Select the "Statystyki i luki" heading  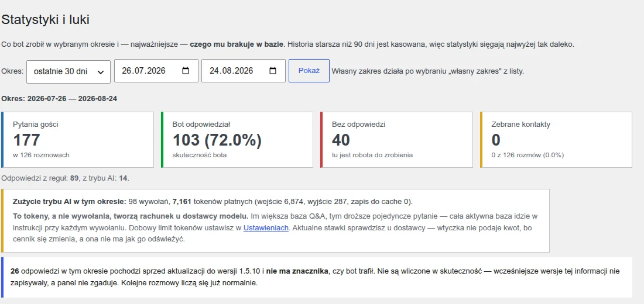(45, 20)
